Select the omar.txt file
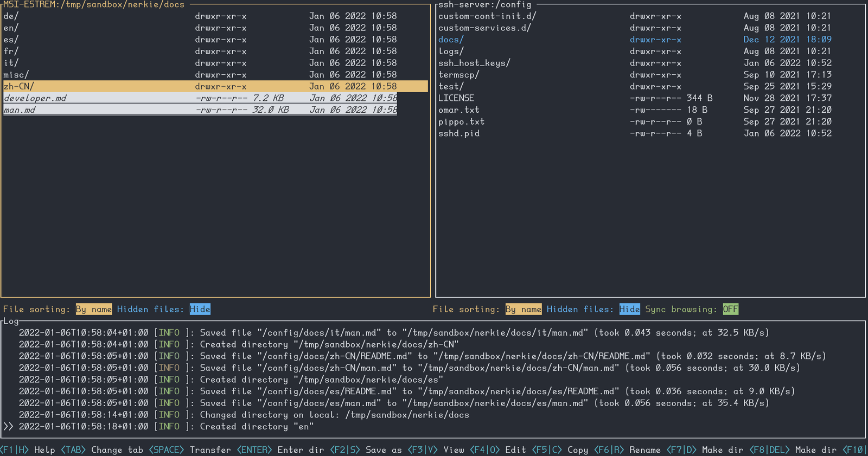The height and width of the screenshot is (456, 868). (x=650, y=110)
